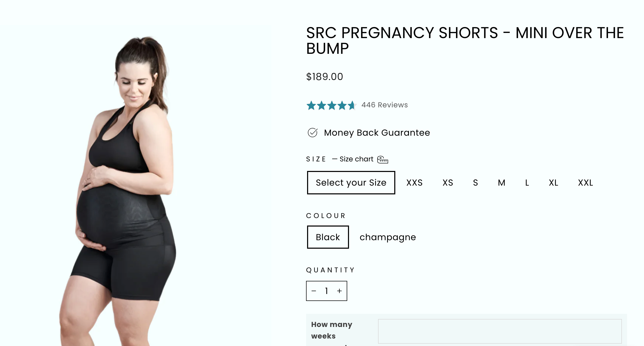Click the star rating icons
This screenshot has height=346, width=644.
point(331,105)
